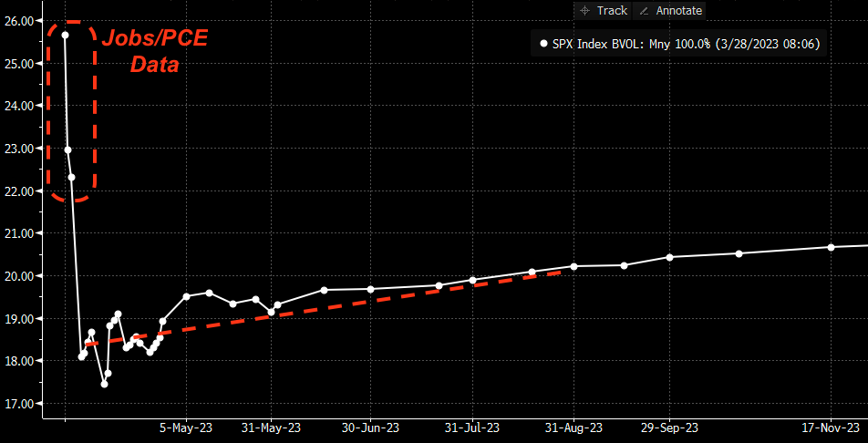Image resolution: width=868 pixels, height=443 pixels.
Task: Click the 26.00 value on y-axis
Action: 19,21
